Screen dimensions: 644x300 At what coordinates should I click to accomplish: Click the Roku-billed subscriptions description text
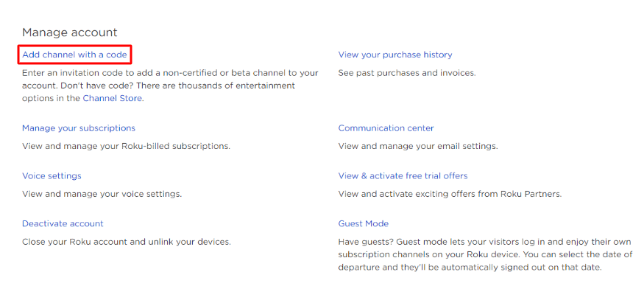(126, 146)
